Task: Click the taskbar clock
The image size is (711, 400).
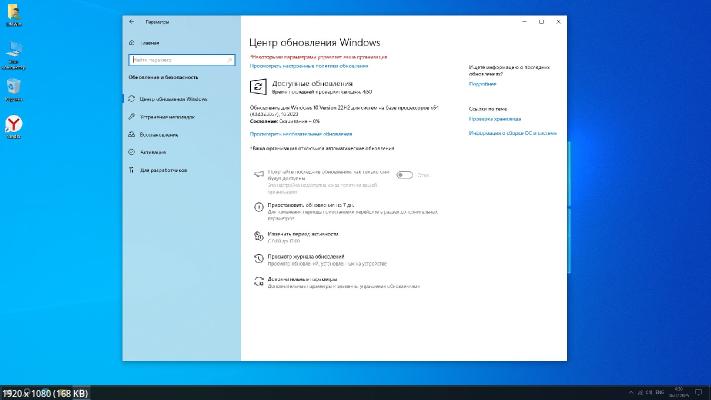Action: (679, 393)
